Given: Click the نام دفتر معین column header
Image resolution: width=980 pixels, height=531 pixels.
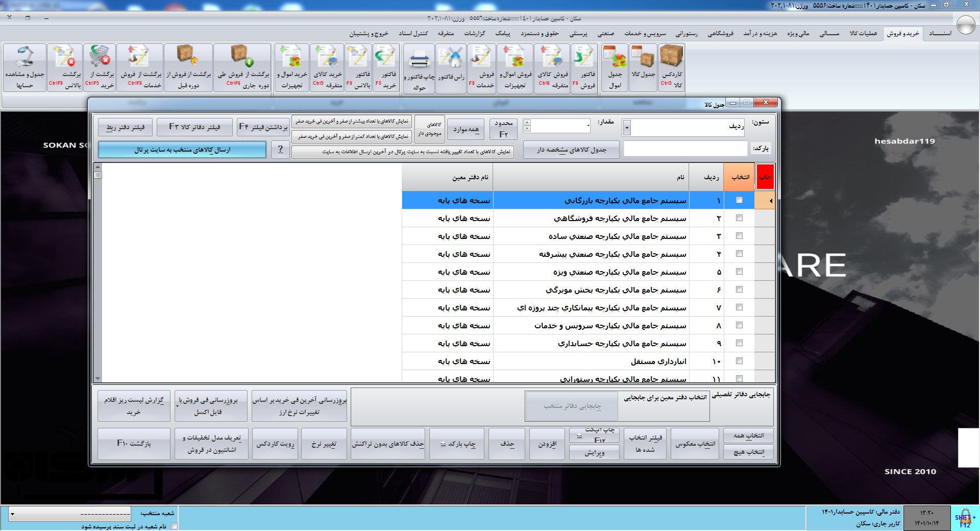Looking at the screenshot, I should (447, 177).
